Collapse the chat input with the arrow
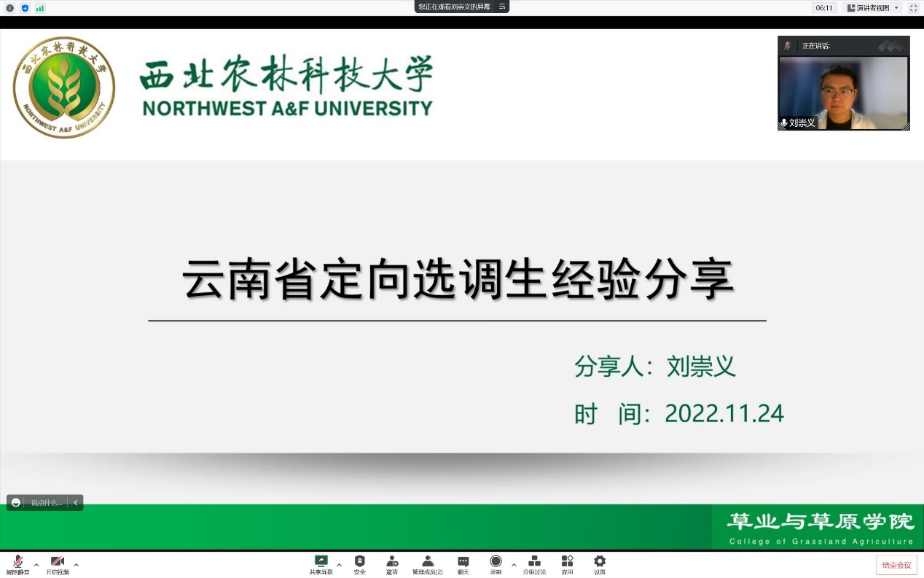Image resolution: width=924 pixels, height=578 pixels. point(76,502)
